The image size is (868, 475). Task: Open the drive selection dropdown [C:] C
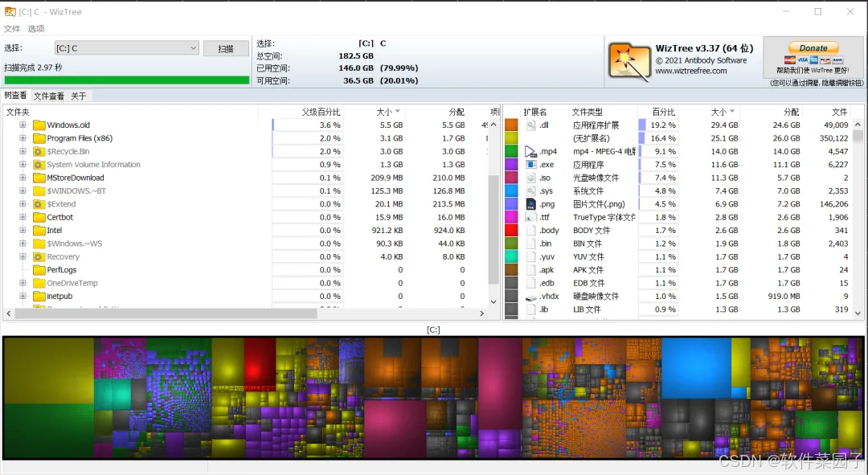pyautogui.click(x=126, y=48)
